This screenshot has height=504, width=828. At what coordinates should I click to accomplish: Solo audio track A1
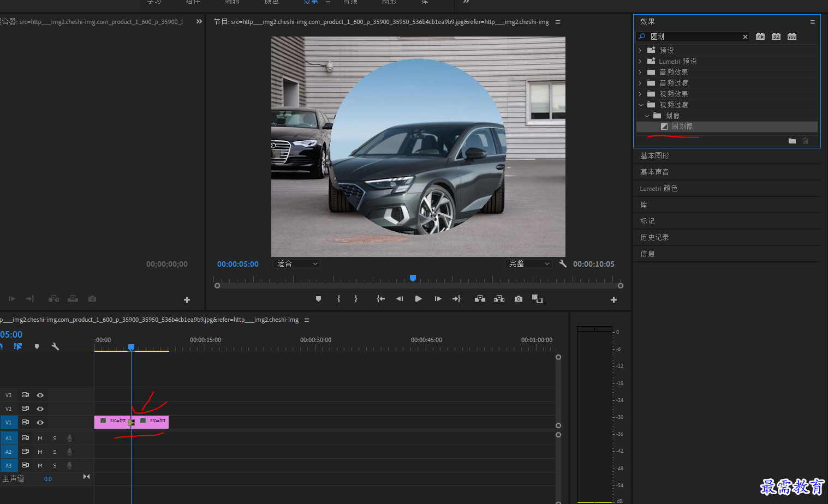coord(55,438)
